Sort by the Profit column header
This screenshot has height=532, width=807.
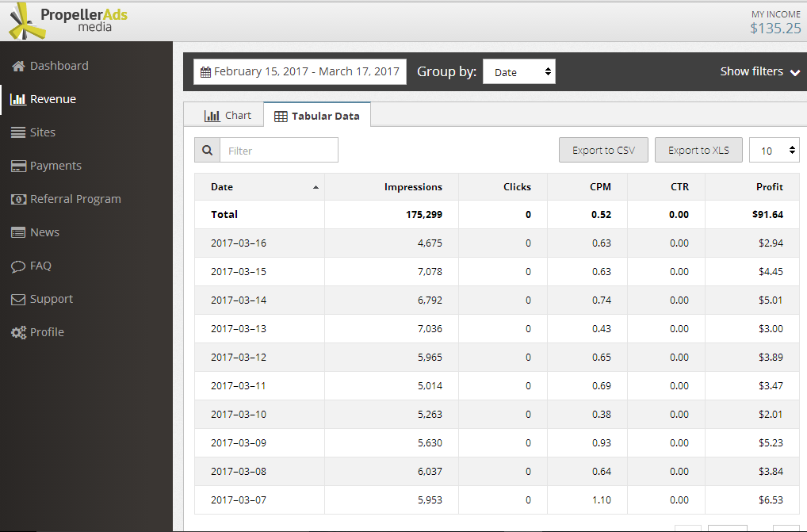(770, 187)
